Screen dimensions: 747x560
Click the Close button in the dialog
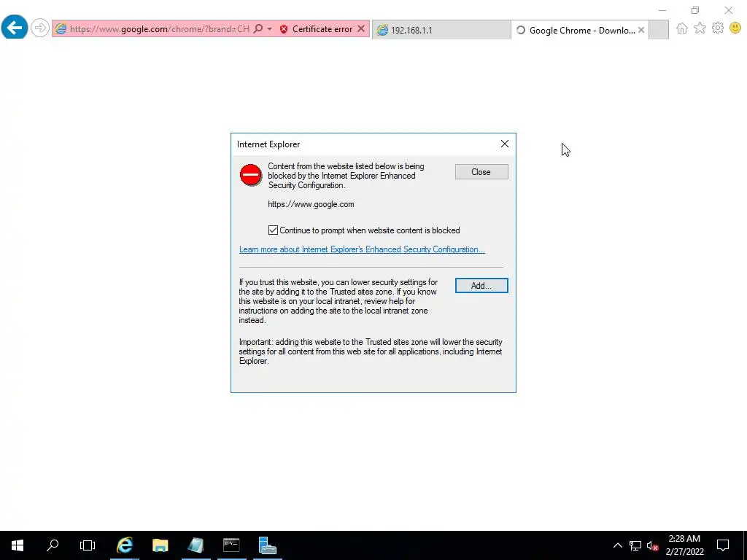click(x=481, y=172)
